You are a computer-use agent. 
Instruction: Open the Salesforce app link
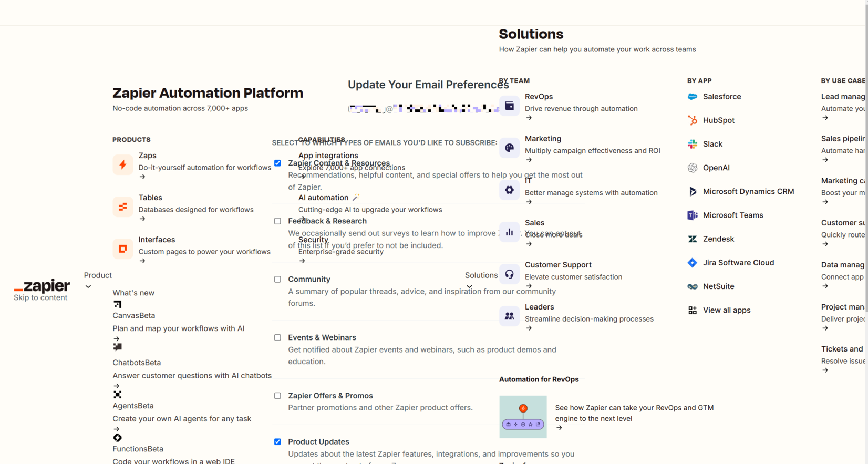pos(722,97)
